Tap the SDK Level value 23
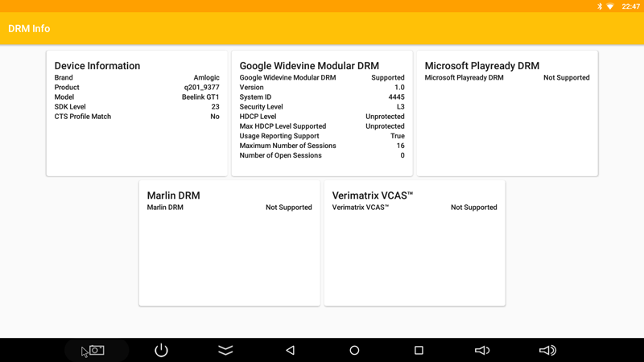Image resolution: width=644 pixels, height=362 pixels. pos(215,107)
